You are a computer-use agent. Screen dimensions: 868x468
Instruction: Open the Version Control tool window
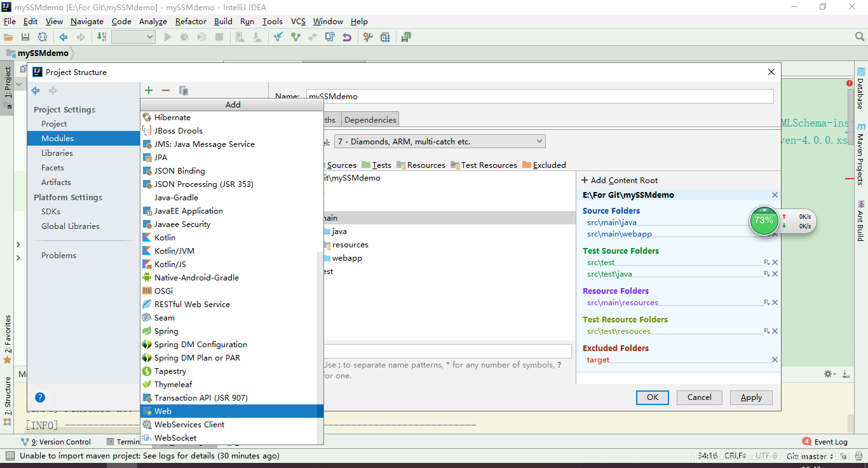[56, 442]
